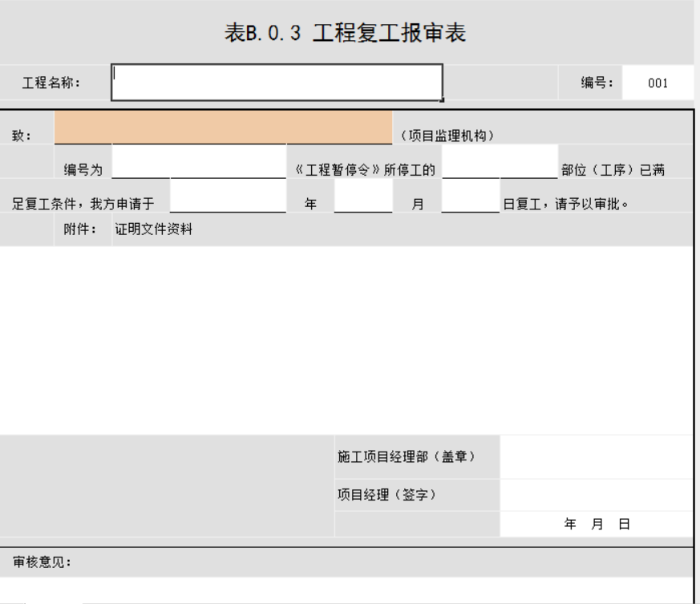Click the blank cell beside 项目经理(签字)

[595, 495]
